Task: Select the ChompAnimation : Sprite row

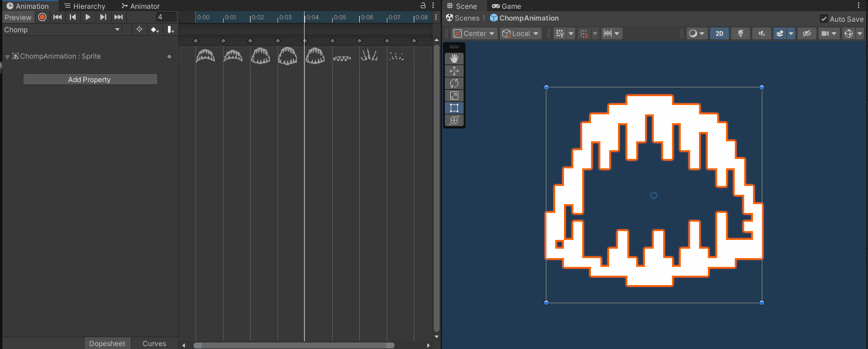Action: 89,57
